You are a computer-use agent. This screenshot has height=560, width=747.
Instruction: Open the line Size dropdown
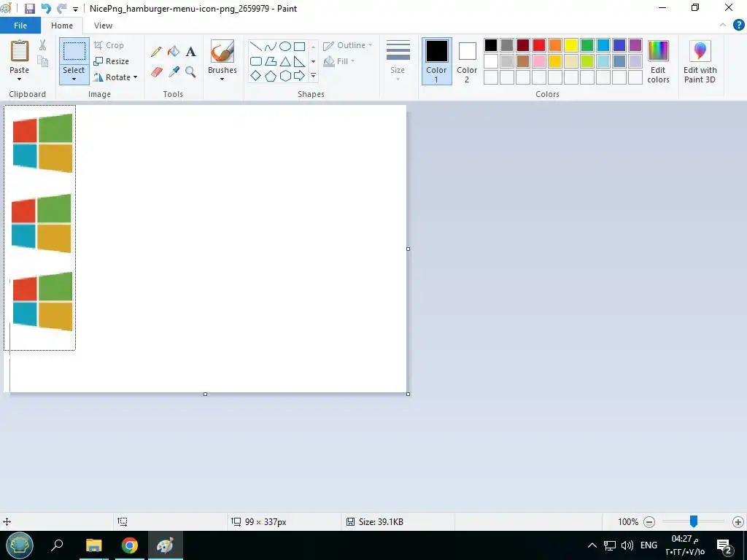(398, 61)
